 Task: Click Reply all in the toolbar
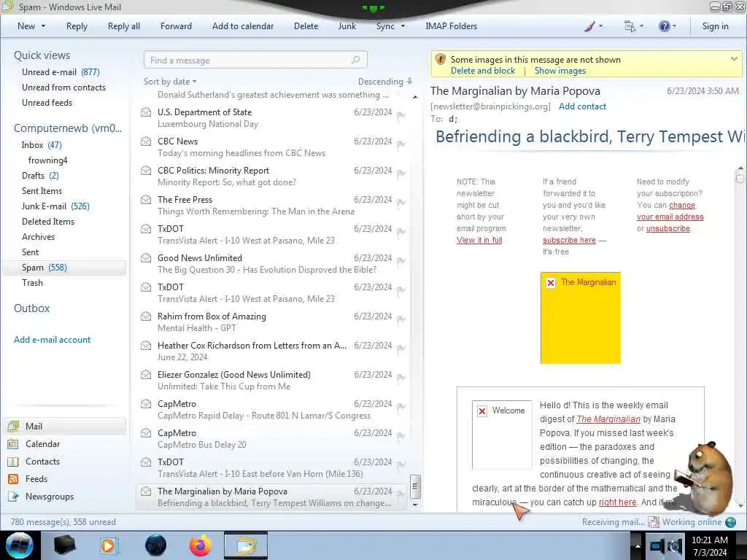pos(124,26)
